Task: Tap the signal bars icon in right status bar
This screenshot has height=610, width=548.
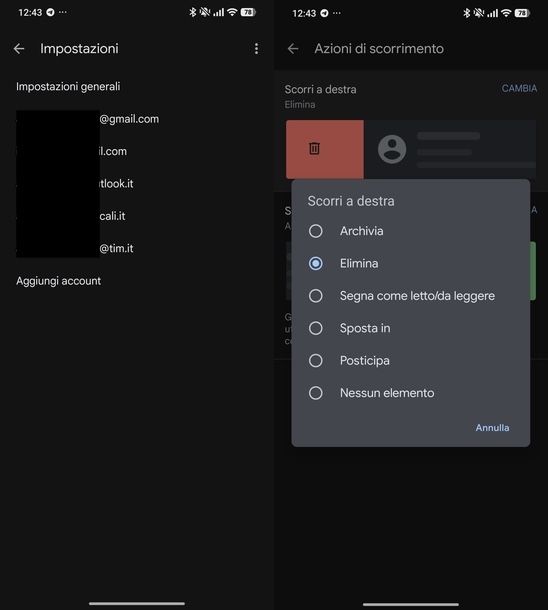Action: [492, 13]
